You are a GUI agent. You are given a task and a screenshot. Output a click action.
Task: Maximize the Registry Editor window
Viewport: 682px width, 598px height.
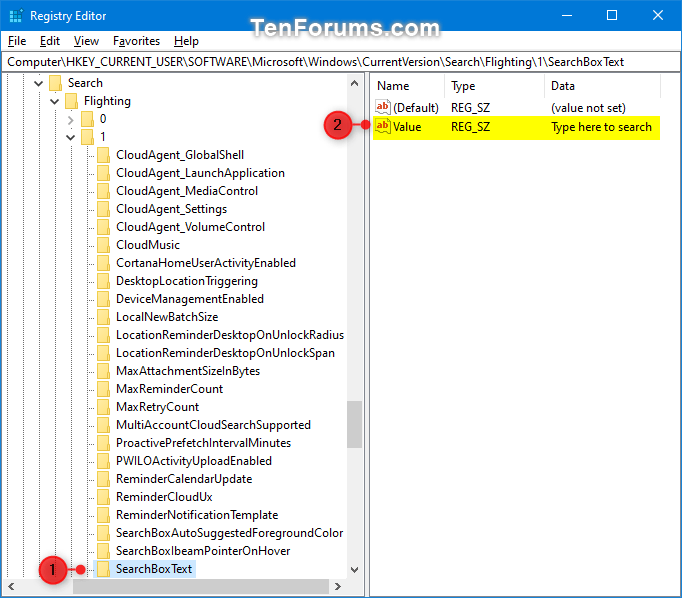612,16
